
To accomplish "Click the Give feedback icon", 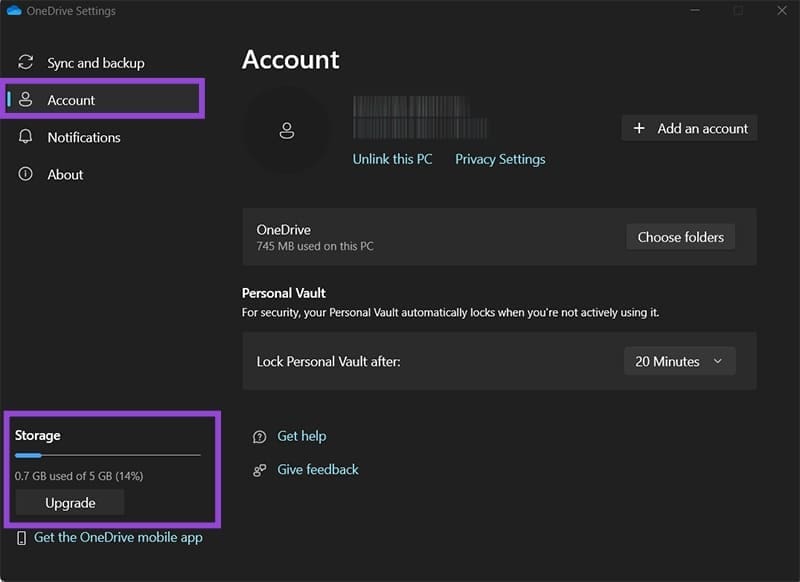I will point(259,469).
